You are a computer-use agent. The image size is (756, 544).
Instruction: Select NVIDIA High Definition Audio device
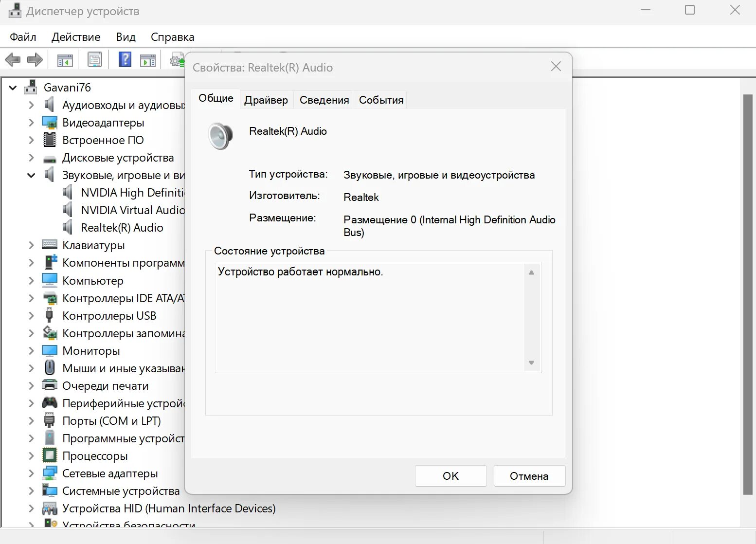132,193
